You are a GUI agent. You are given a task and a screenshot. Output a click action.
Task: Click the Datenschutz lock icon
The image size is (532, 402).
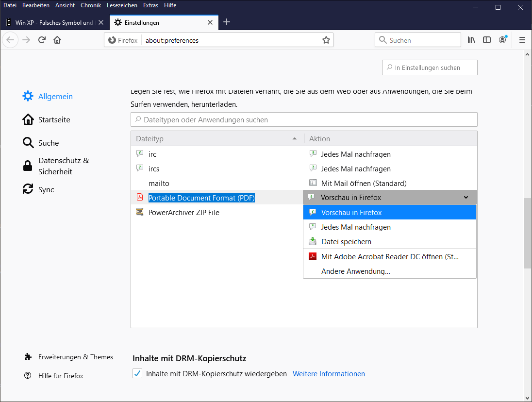click(x=28, y=166)
